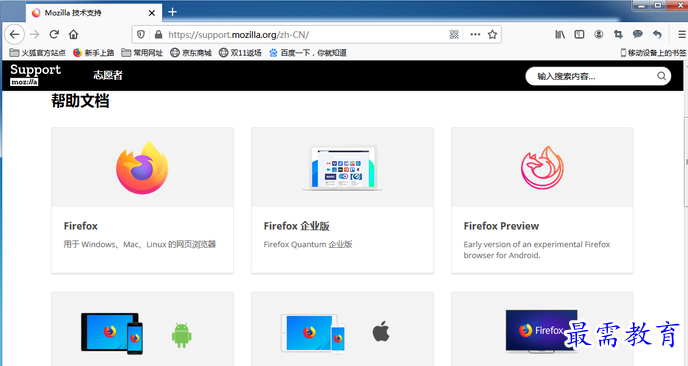Bookmark this page with the star
The image size is (688, 366).
coord(492,34)
